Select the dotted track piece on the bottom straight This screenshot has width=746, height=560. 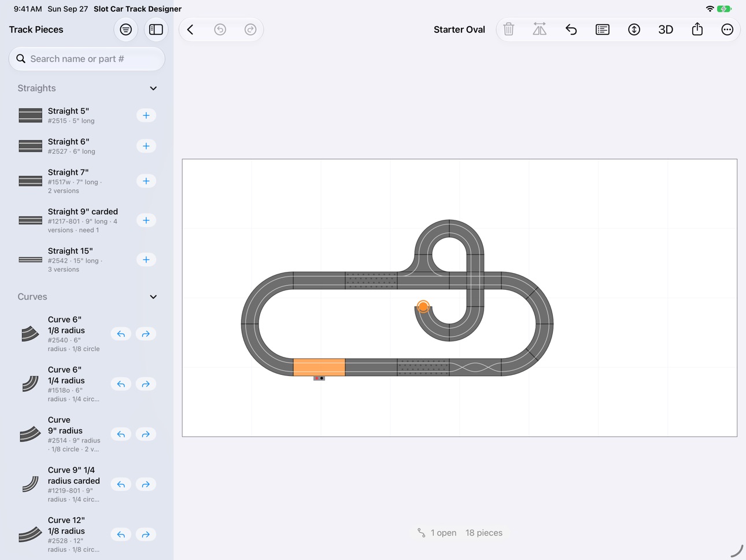423,367
